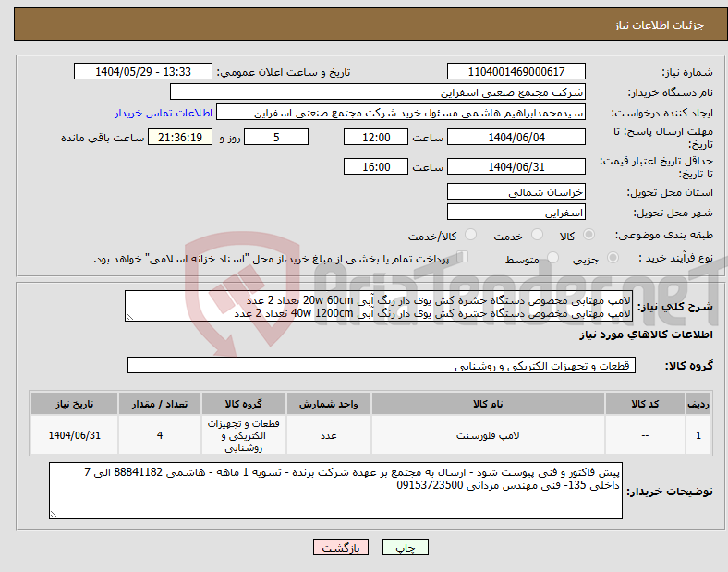Click the row number 1 cell
This screenshot has height=572, width=728.
click(698, 435)
